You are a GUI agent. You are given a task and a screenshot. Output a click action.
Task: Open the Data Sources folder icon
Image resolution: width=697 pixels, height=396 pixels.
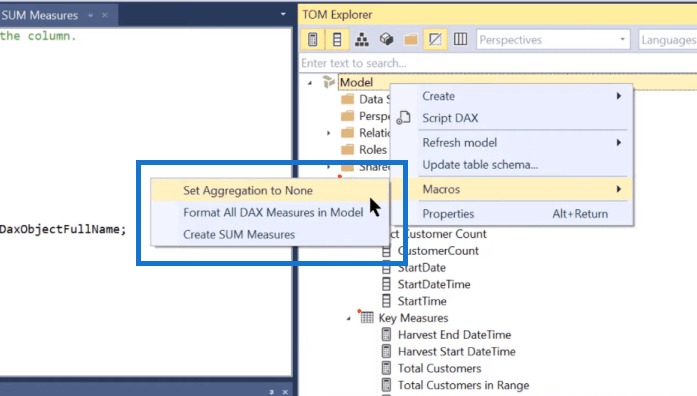(348, 99)
